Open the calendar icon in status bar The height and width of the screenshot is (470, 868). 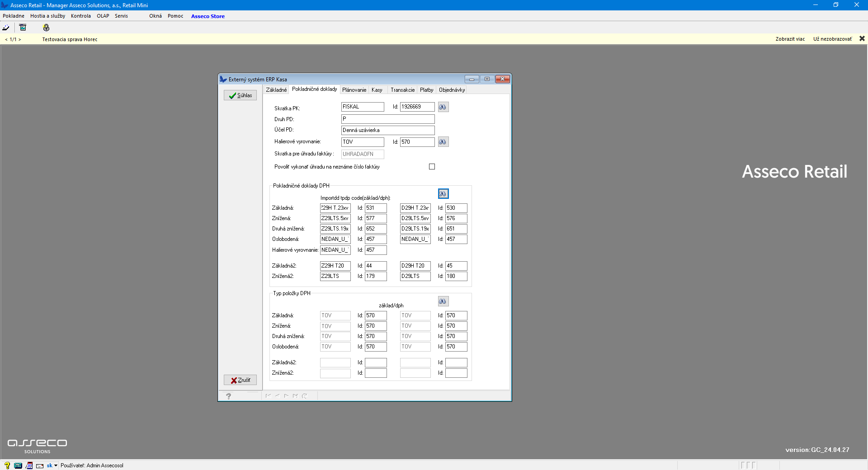(29, 465)
